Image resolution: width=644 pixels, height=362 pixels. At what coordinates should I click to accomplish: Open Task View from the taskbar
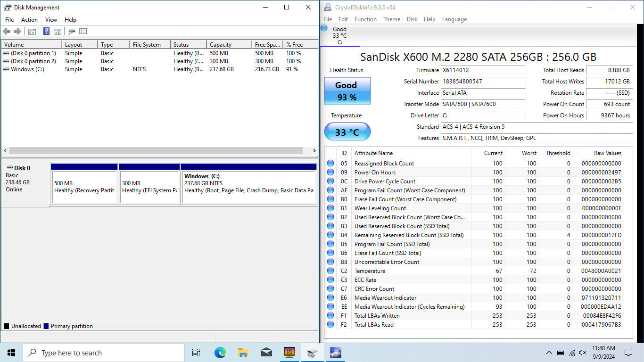pyautogui.click(x=196, y=353)
